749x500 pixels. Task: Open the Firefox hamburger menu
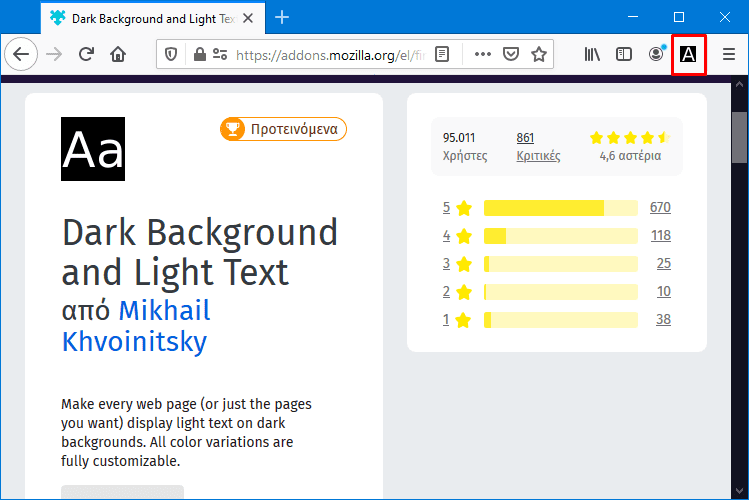pos(728,54)
